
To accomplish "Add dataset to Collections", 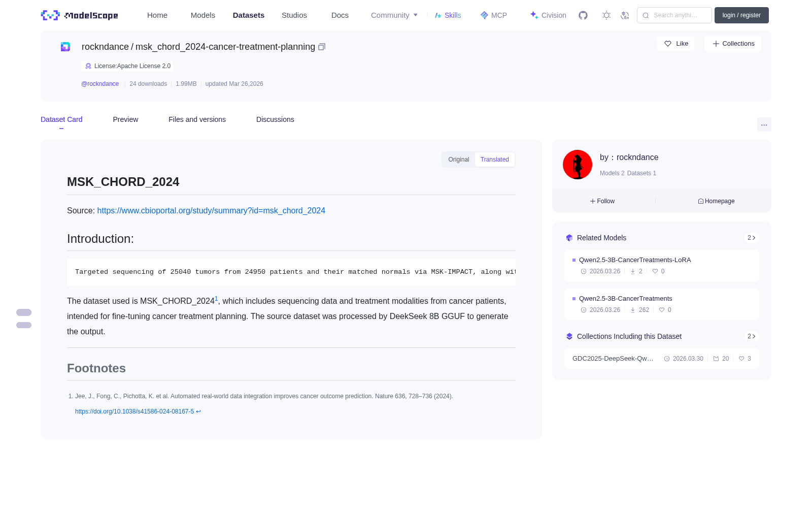I will (733, 44).
